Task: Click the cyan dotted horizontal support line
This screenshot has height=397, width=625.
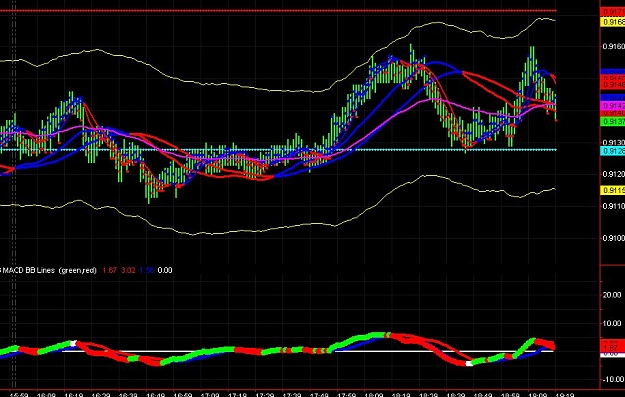Action: 278,150
